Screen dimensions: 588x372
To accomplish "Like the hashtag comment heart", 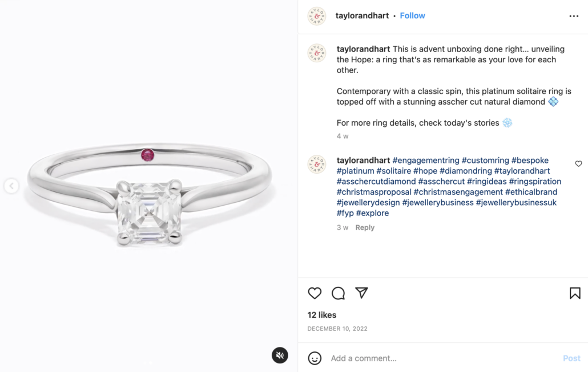I will [x=578, y=164].
